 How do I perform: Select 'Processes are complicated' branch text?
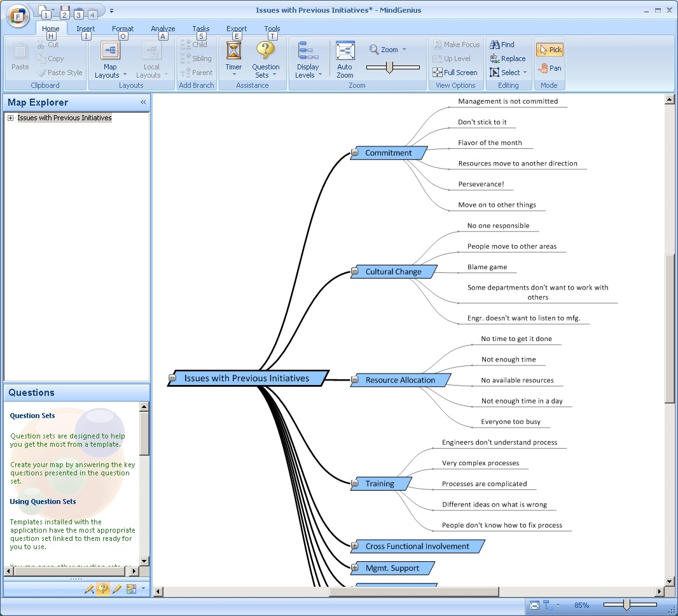tap(484, 484)
